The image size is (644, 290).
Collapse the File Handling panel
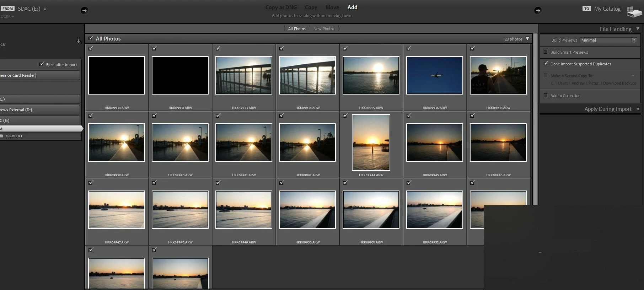[638, 29]
